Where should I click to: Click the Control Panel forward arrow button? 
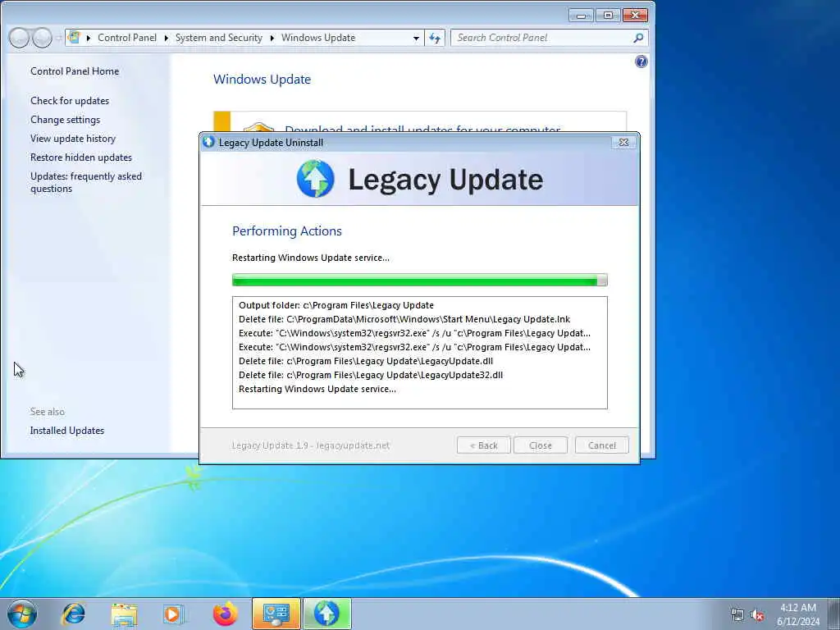[x=42, y=38]
